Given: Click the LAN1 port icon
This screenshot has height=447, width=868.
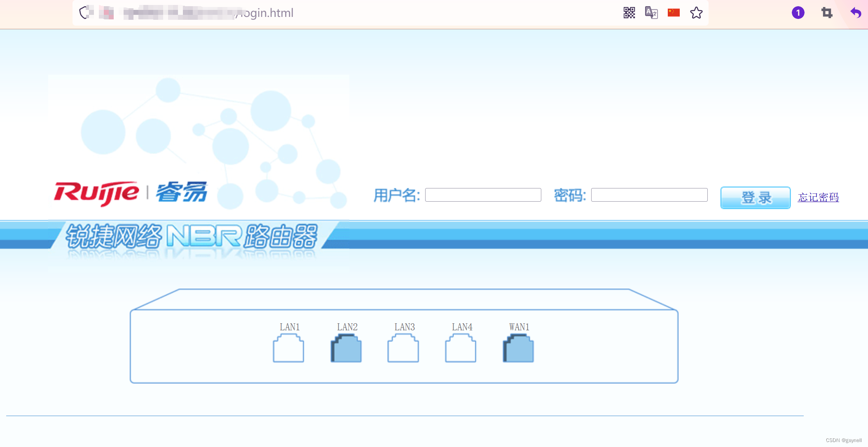Looking at the screenshot, I should 288,348.
